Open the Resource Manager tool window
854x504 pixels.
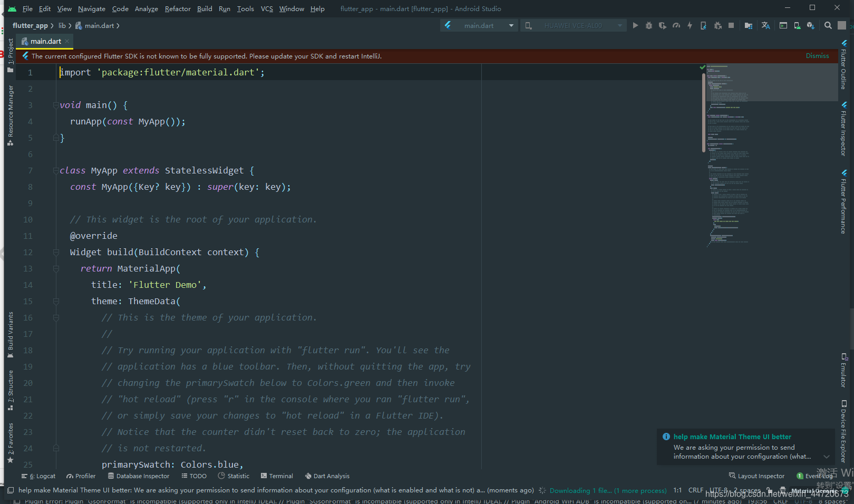pos(10,115)
